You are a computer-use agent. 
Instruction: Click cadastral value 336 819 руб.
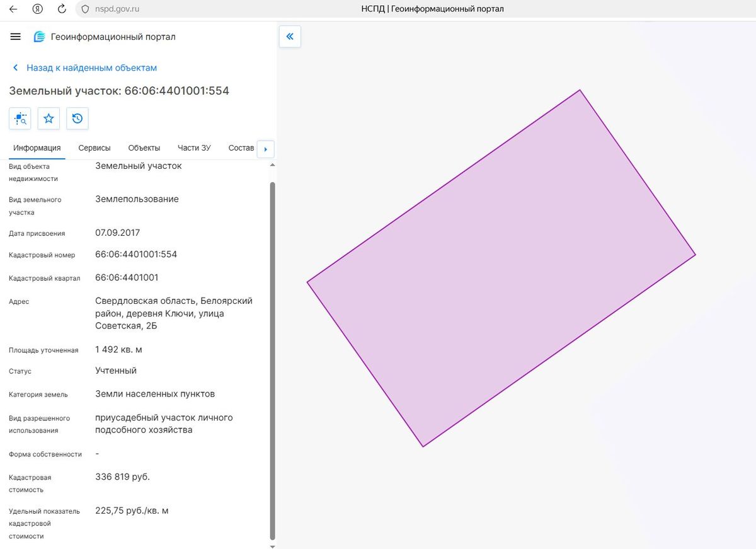pos(122,477)
